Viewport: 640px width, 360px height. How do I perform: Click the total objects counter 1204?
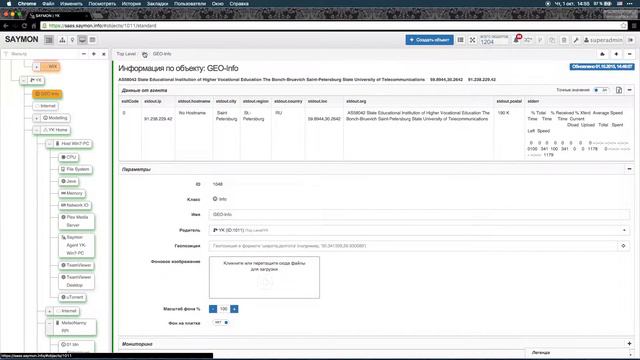point(494,40)
